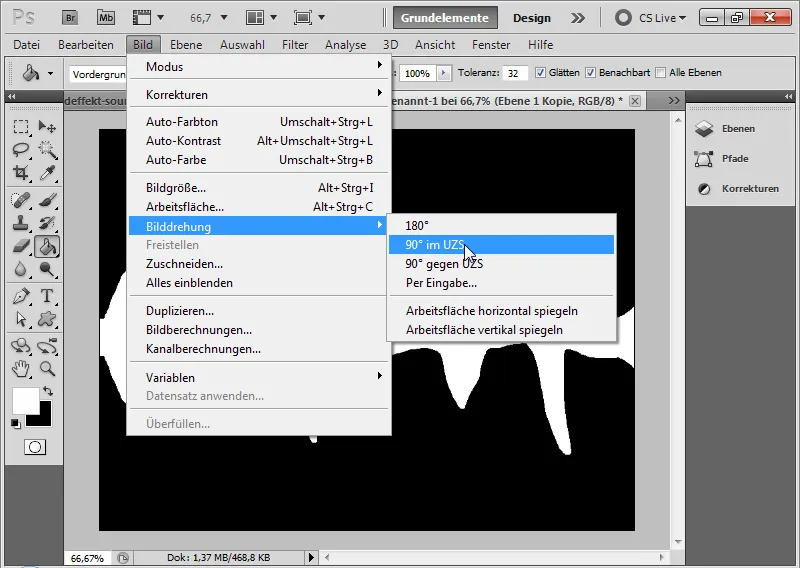Select the Lasso tool
This screenshot has width=800, height=568.
pos(21,150)
